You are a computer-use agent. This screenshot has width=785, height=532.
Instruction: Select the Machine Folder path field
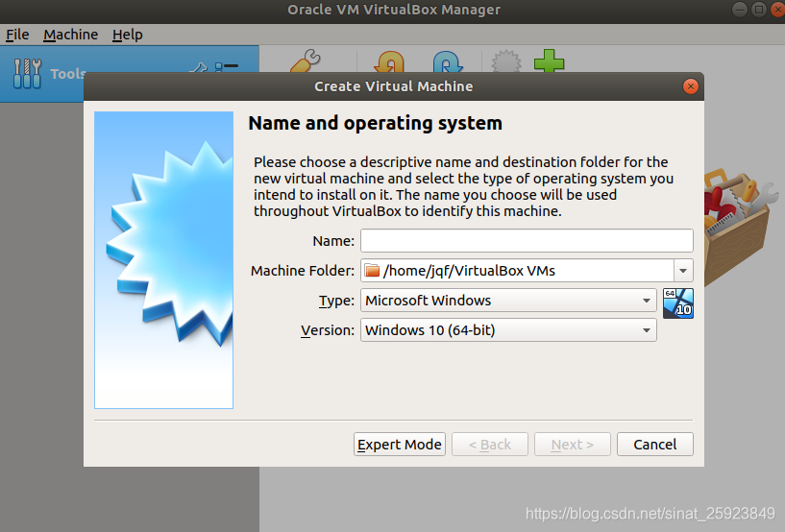517,271
